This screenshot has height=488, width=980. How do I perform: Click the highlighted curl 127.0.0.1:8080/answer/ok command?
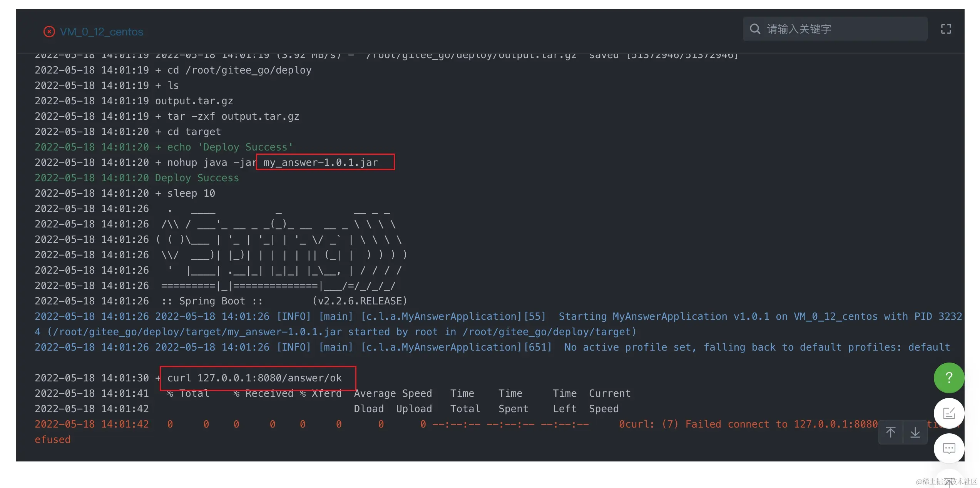tap(254, 378)
